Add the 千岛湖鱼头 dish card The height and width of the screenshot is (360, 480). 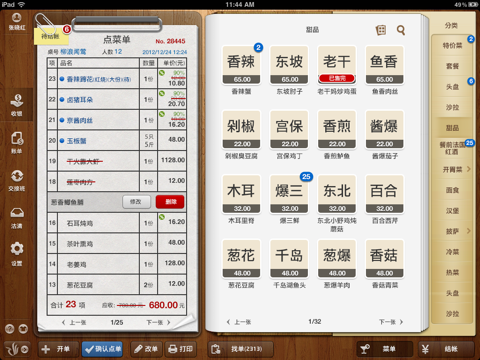tap(289, 259)
